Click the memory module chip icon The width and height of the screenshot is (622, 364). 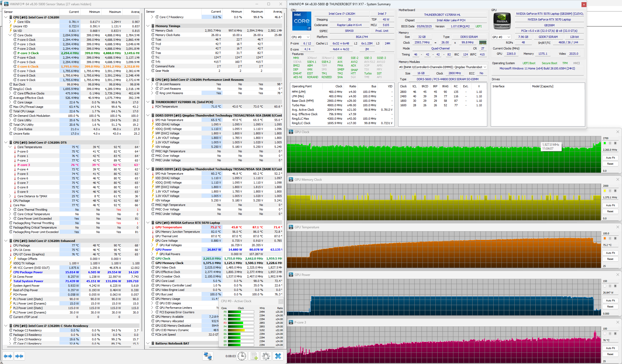pos(483,42)
